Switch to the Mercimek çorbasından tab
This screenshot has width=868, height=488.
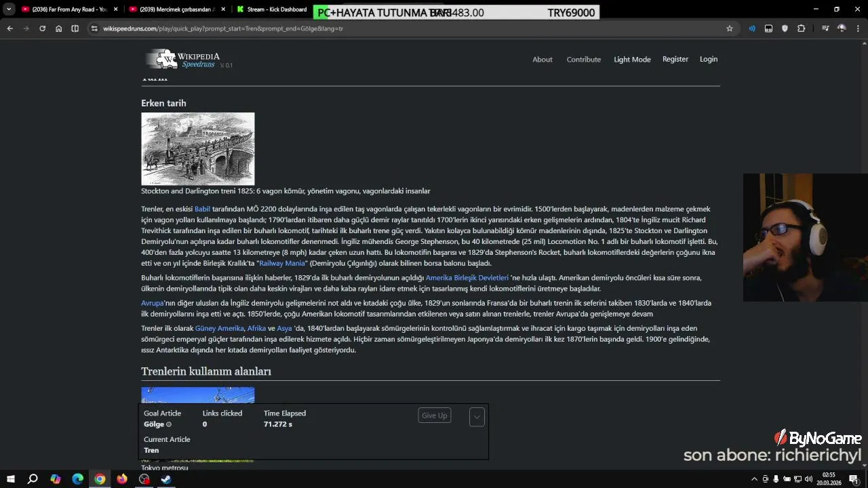tap(172, 9)
